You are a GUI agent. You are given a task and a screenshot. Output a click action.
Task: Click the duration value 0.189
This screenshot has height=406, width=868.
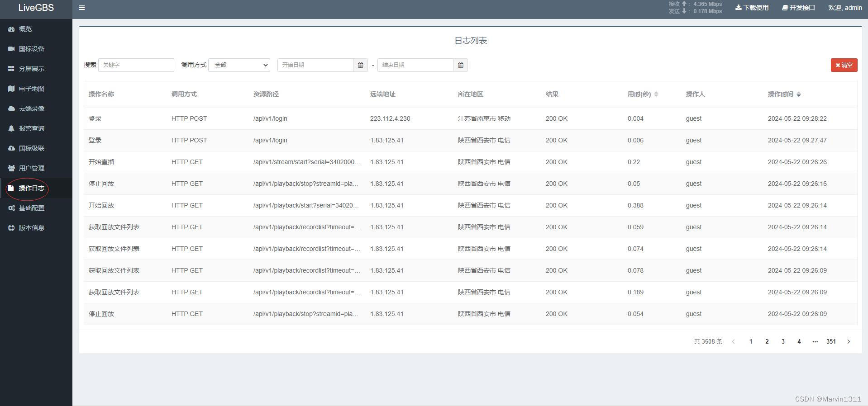coord(635,292)
